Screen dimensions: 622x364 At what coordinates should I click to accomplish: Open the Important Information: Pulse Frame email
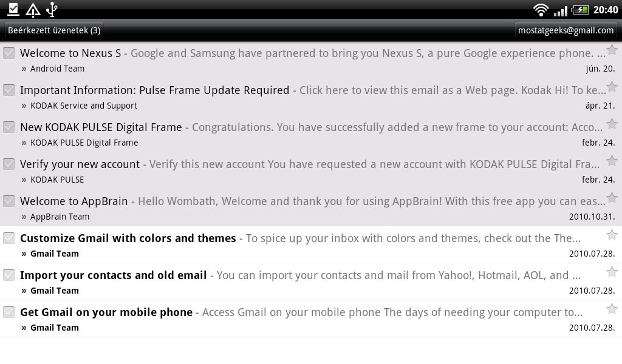click(304, 97)
